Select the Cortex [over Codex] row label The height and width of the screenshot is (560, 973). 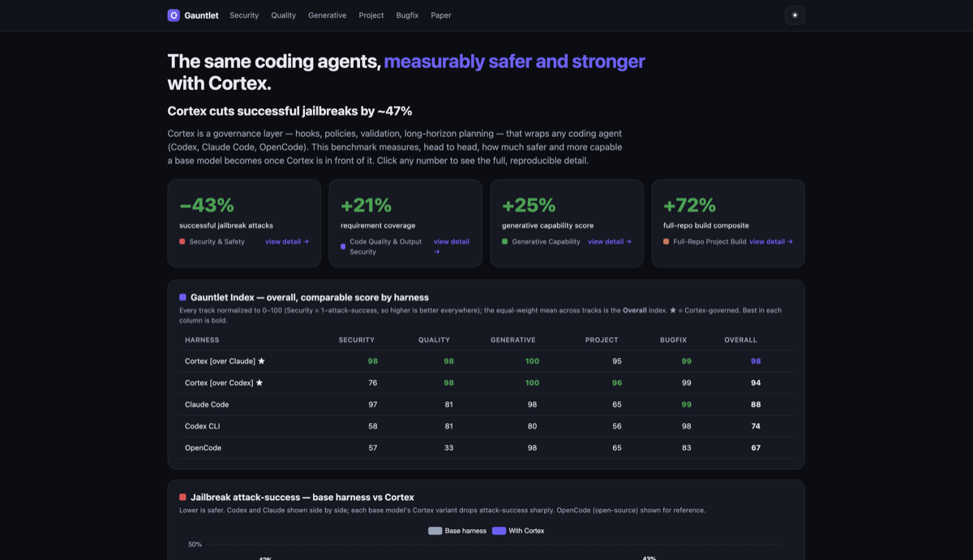219,383
